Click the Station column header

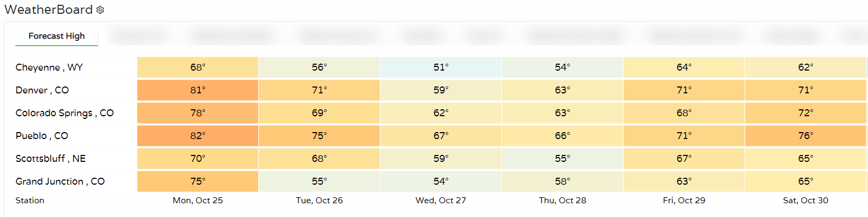[x=30, y=201]
